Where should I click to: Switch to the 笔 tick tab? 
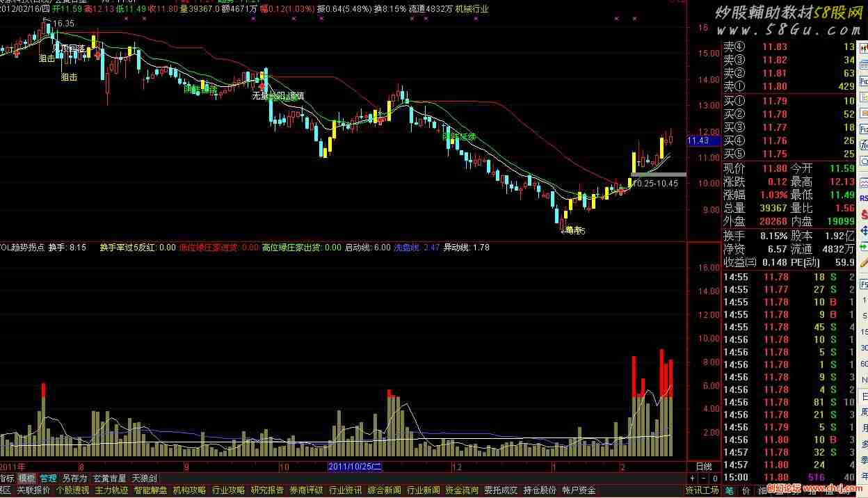pos(730,490)
